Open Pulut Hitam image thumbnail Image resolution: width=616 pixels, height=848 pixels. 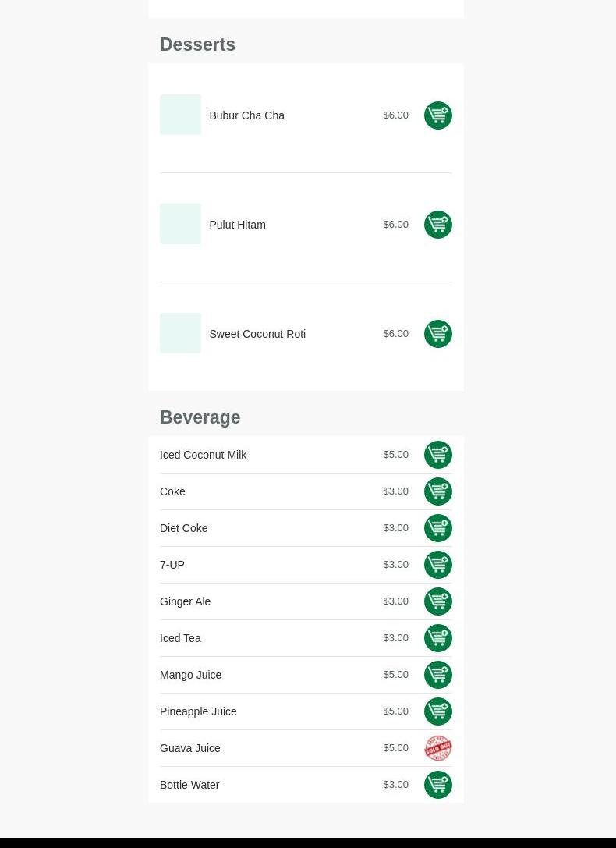(180, 224)
